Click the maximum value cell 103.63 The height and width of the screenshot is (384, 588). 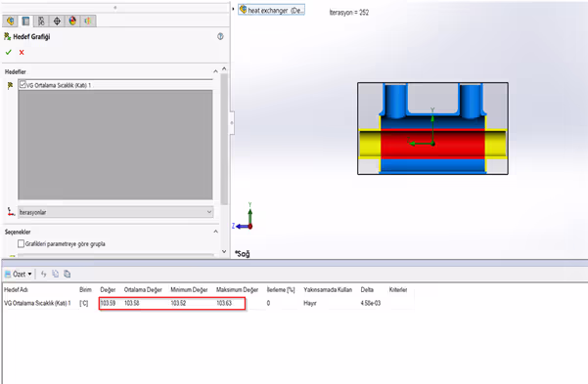224,303
